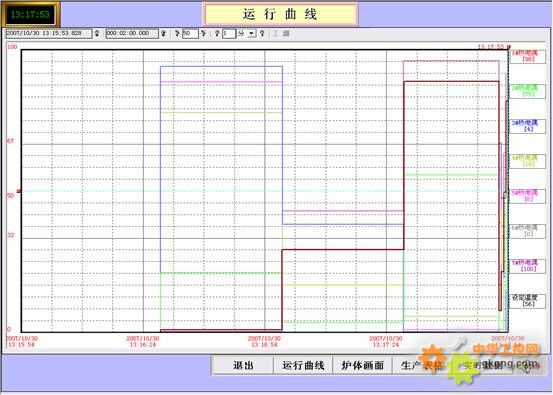553x395 pixels.
Task: Toggle the red 1# furnace curve legend box
Action: [x=527, y=56]
